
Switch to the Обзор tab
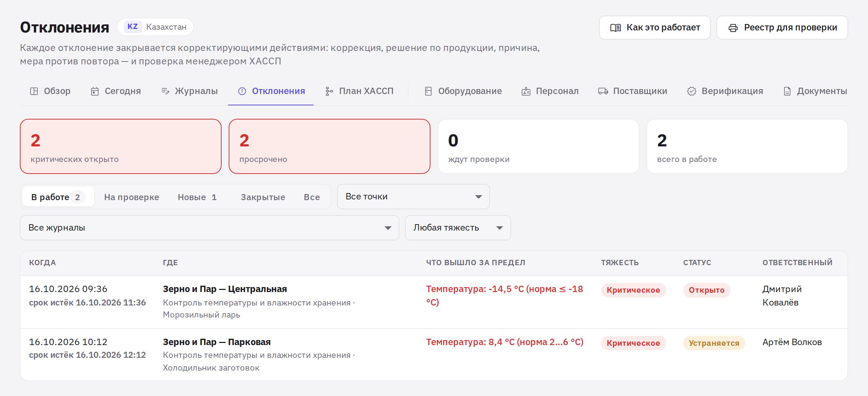[50, 91]
